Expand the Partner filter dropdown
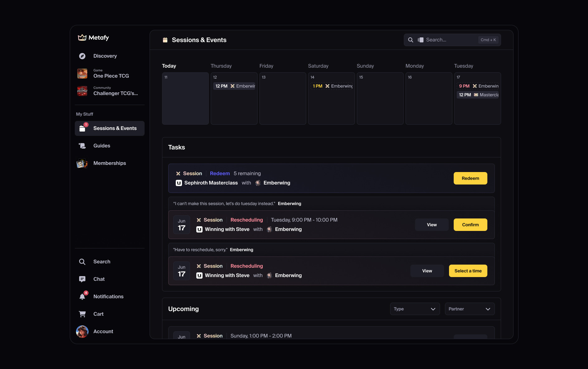Screen dimensions: 588x369 click(470, 309)
